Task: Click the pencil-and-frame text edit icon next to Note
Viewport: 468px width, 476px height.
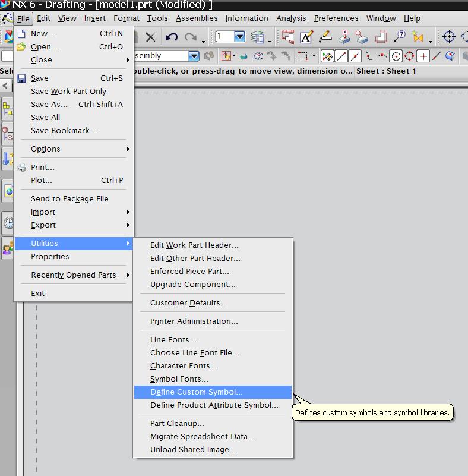Action: [x=325, y=37]
